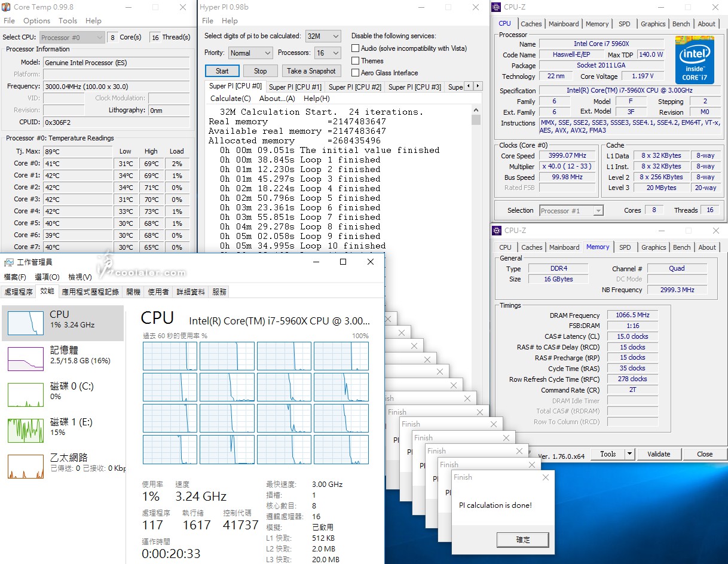Switch to 應用程式歷程記錄 tab in Task Manager
The image size is (728, 564).
[90, 292]
